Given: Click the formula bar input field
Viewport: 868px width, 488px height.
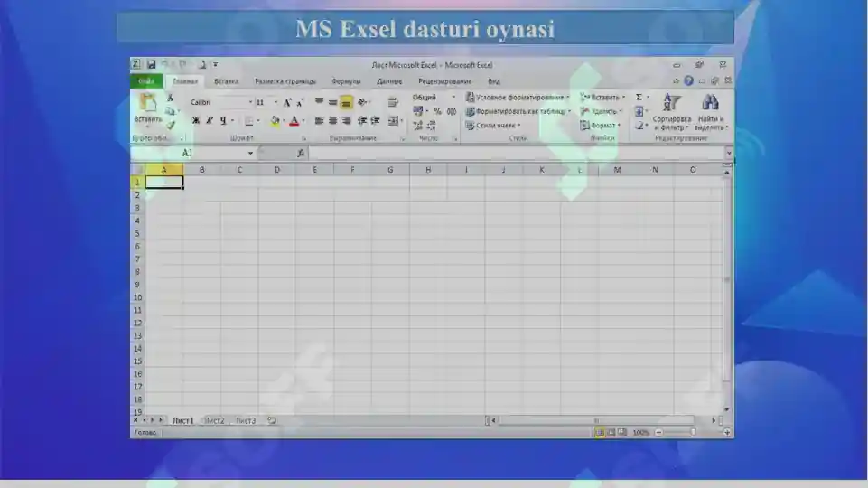Looking at the screenshot, I should (x=516, y=154).
